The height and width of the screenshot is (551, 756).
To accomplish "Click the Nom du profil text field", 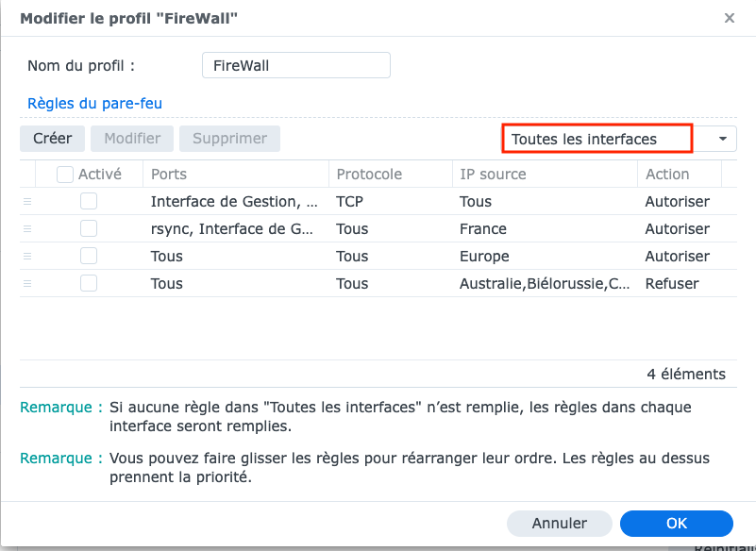I will point(296,65).
